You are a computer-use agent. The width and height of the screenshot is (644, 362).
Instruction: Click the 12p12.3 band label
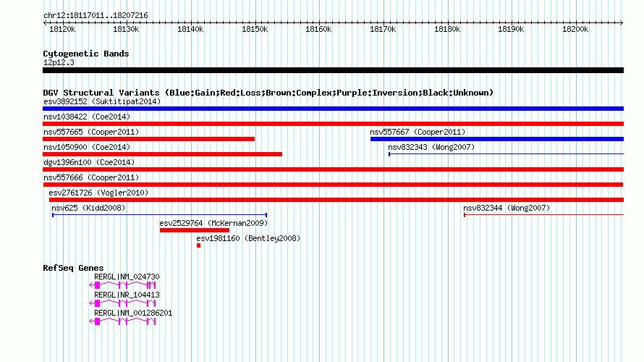pyautogui.click(x=59, y=62)
